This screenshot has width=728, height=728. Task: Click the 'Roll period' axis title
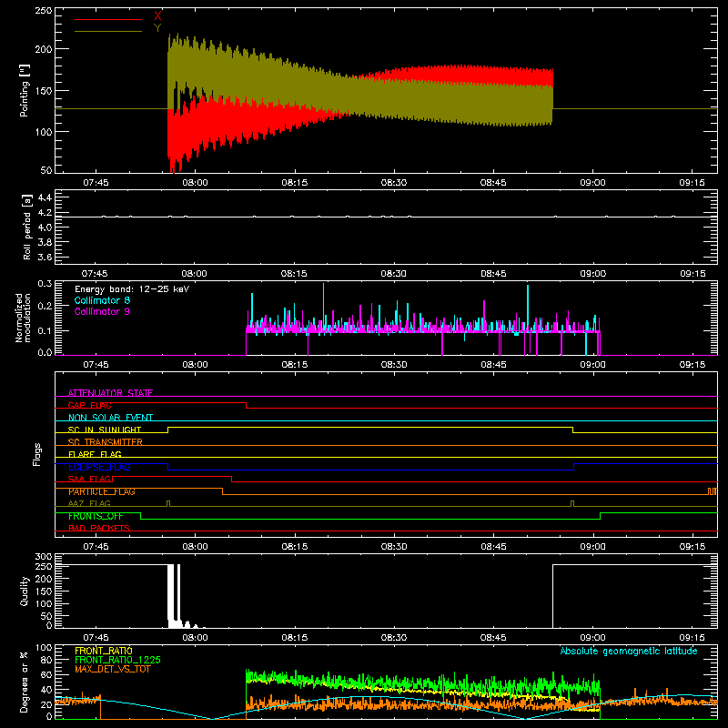(27, 227)
